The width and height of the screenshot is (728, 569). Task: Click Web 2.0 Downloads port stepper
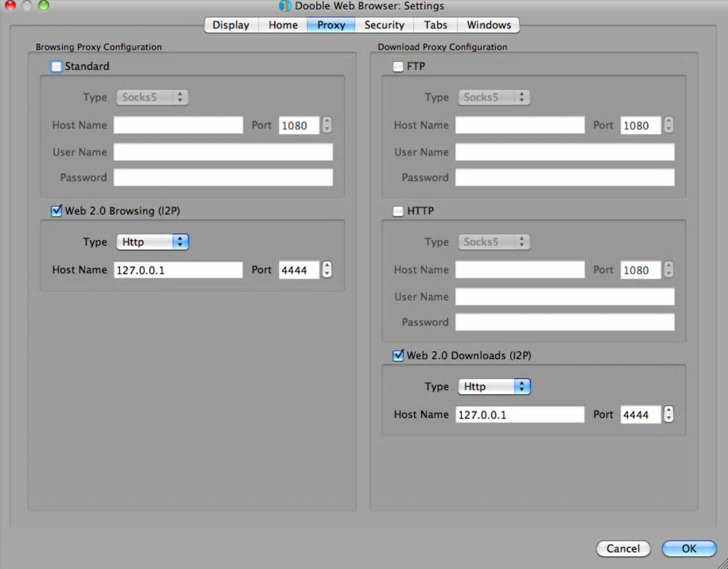tap(669, 414)
